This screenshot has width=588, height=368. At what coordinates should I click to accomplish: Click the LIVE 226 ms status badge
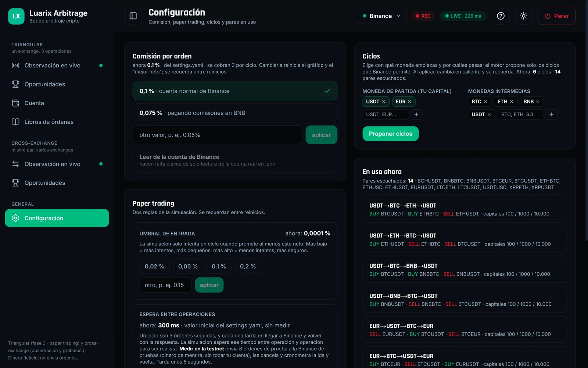[x=463, y=16]
